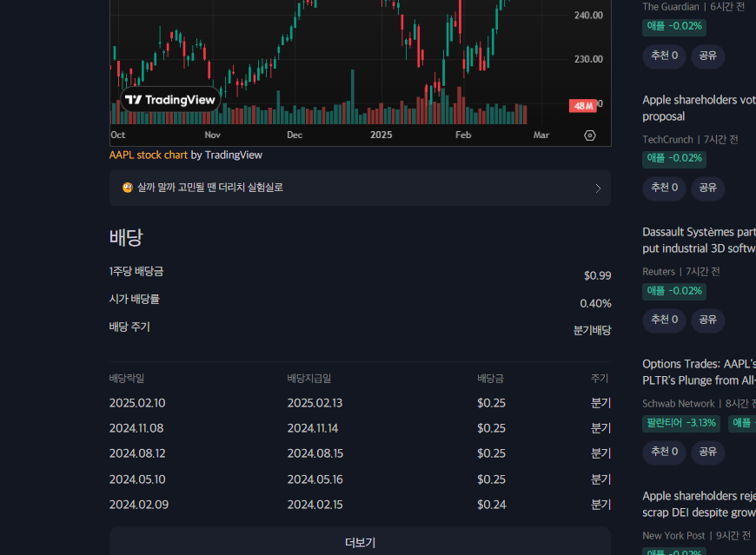Image resolution: width=756 pixels, height=555 pixels.
Task: Click the 240.00 price axis label
Action: click(588, 16)
